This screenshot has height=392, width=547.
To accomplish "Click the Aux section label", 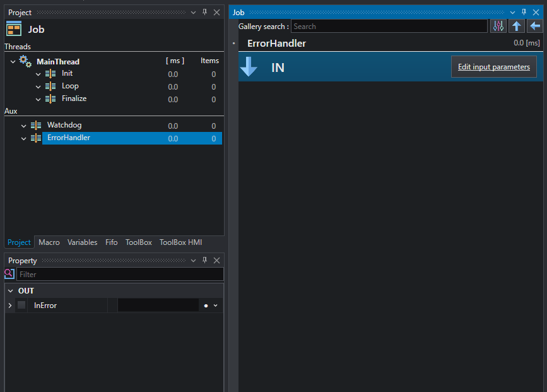I will [x=11, y=111].
